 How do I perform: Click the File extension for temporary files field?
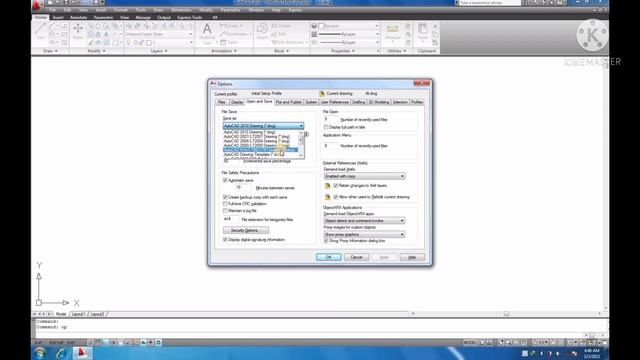(x=231, y=219)
